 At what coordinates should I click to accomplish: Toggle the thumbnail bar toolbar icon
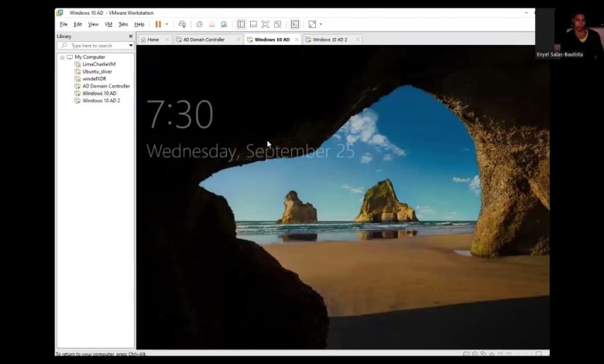tap(253, 24)
